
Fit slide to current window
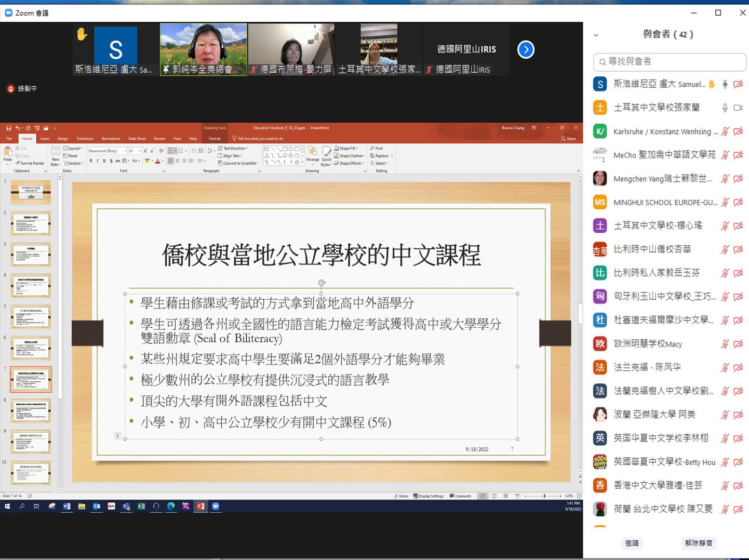[x=579, y=496]
